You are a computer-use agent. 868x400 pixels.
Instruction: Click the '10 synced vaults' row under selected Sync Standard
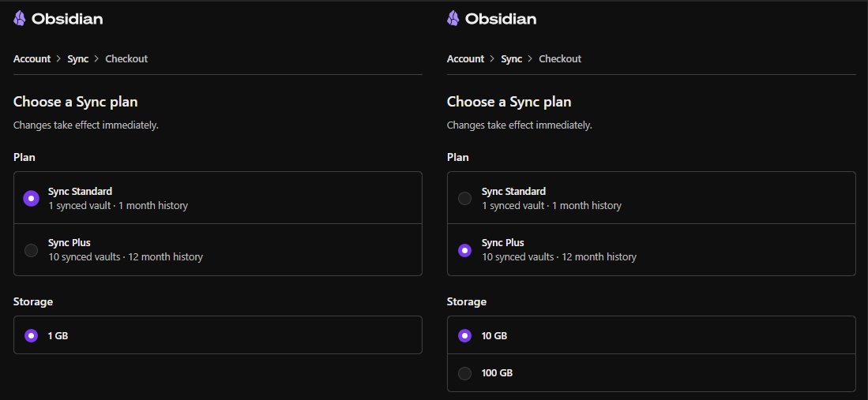[x=125, y=256]
